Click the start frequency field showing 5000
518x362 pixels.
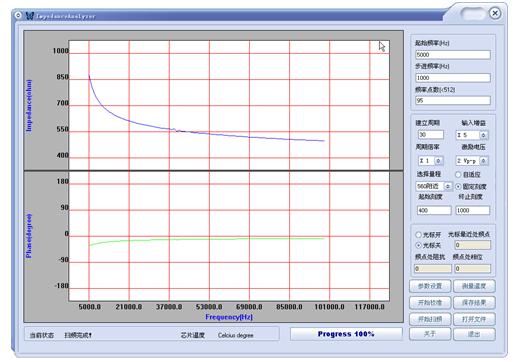click(453, 55)
